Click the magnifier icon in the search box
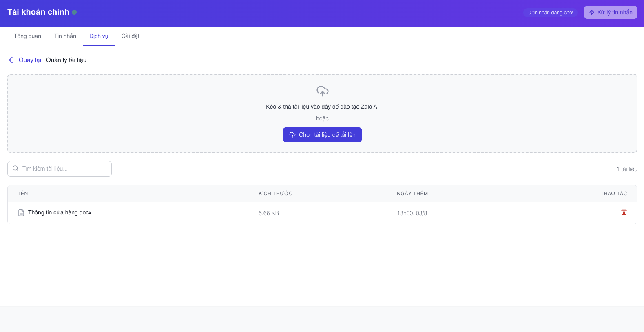 click(15, 169)
